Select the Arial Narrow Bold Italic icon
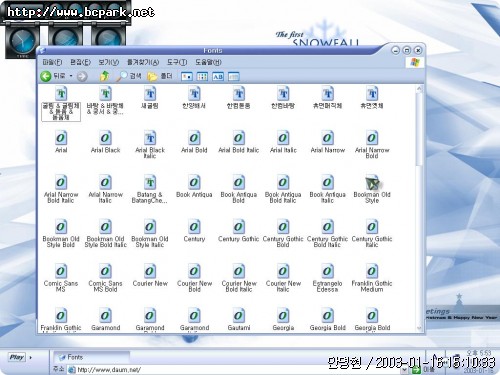Image resolution: width=500 pixels, height=375 pixels. pos(61,182)
